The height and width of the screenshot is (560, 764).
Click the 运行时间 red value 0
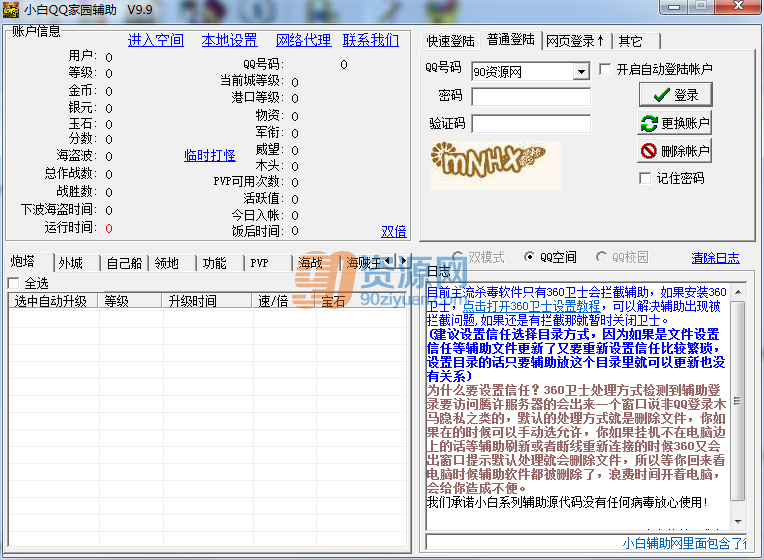pos(109,228)
